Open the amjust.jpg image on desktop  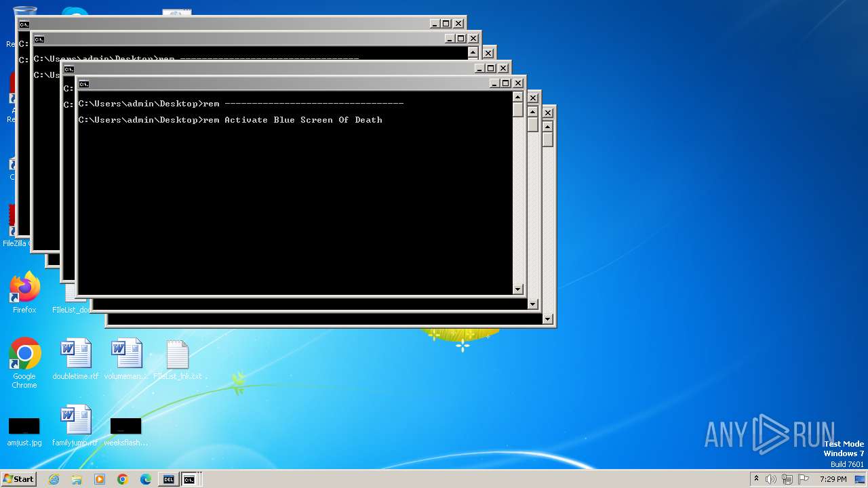click(x=24, y=431)
